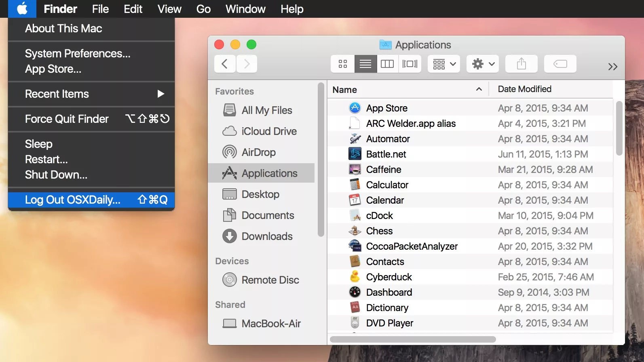Screen dimensions: 644x362
Task: Click the AirDrop sidebar icon
Action: pyautogui.click(x=230, y=152)
